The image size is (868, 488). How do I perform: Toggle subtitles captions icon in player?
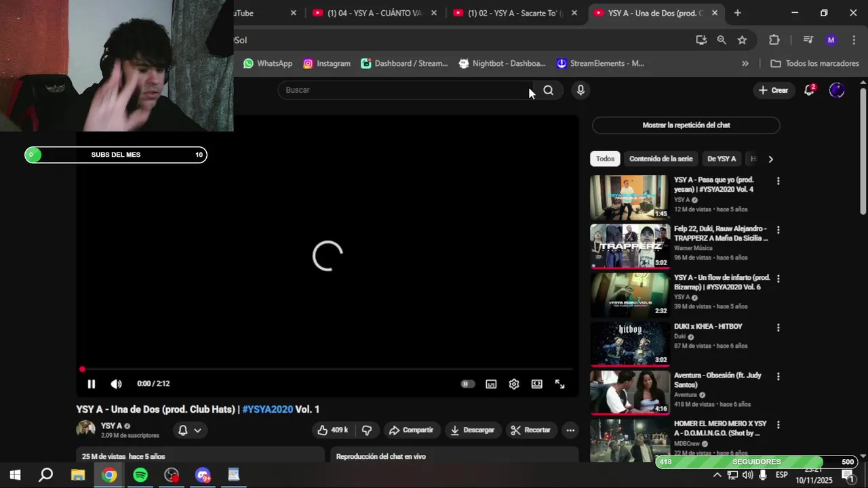[491, 384]
